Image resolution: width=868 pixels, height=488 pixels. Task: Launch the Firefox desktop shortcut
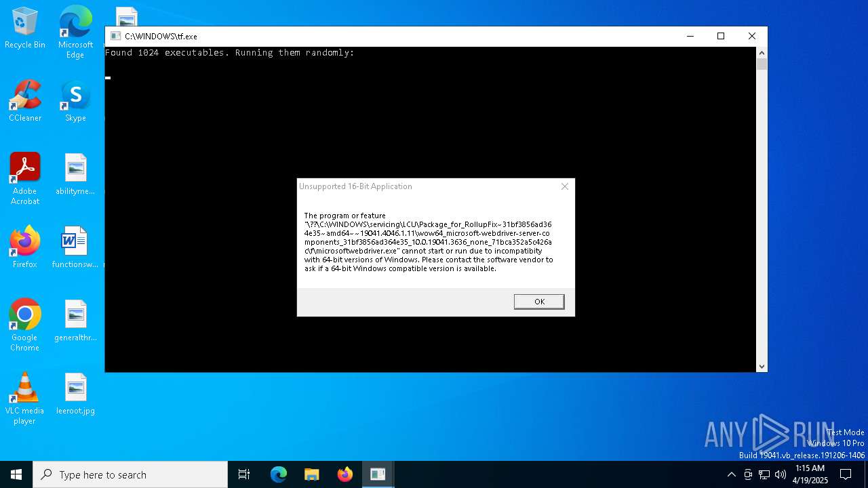tap(25, 247)
